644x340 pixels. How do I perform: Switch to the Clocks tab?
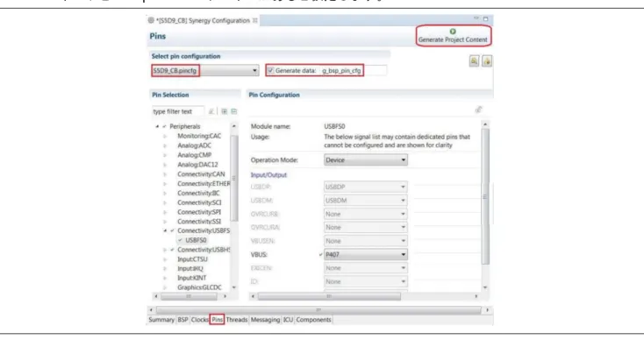200,320
